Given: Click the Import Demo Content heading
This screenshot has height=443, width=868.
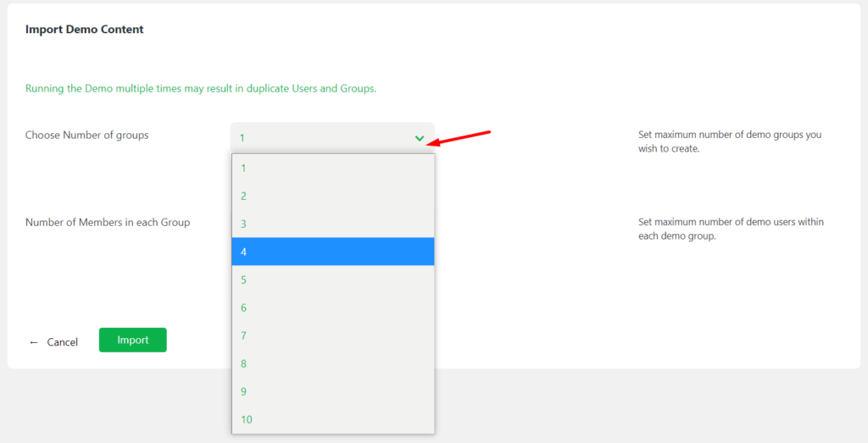Looking at the screenshot, I should (x=85, y=30).
